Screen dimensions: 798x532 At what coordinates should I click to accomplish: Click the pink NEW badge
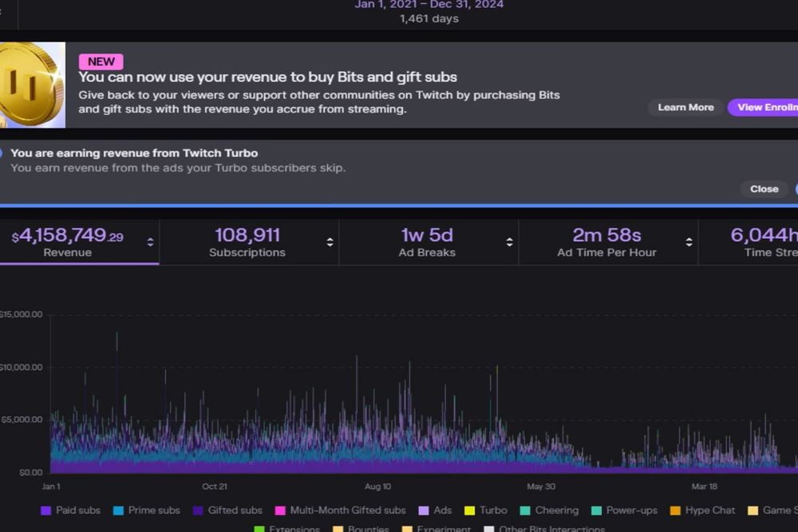click(101, 61)
